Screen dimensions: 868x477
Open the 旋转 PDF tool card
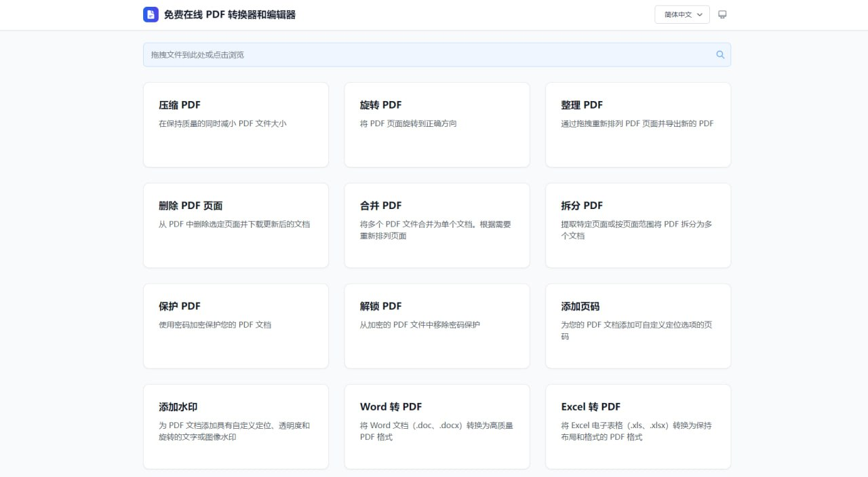pyautogui.click(x=437, y=125)
